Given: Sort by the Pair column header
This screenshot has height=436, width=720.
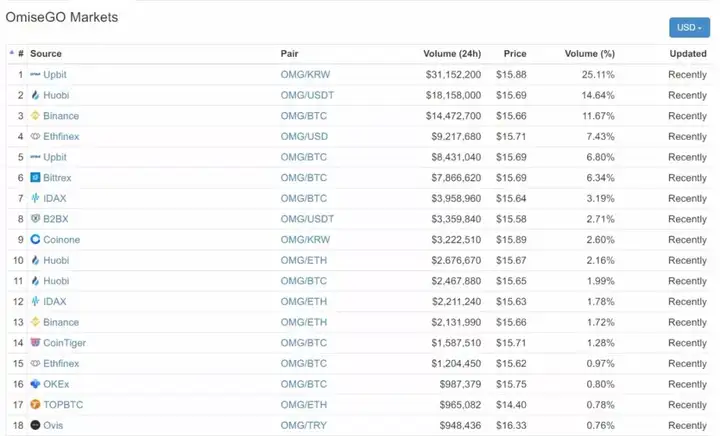Looking at the screenshot, I should tap(289, 54).
